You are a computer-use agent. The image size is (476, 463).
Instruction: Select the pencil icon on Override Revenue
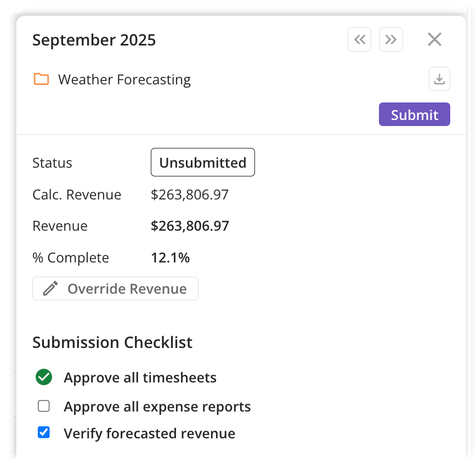pyautogui.click(x=49, y=288)
